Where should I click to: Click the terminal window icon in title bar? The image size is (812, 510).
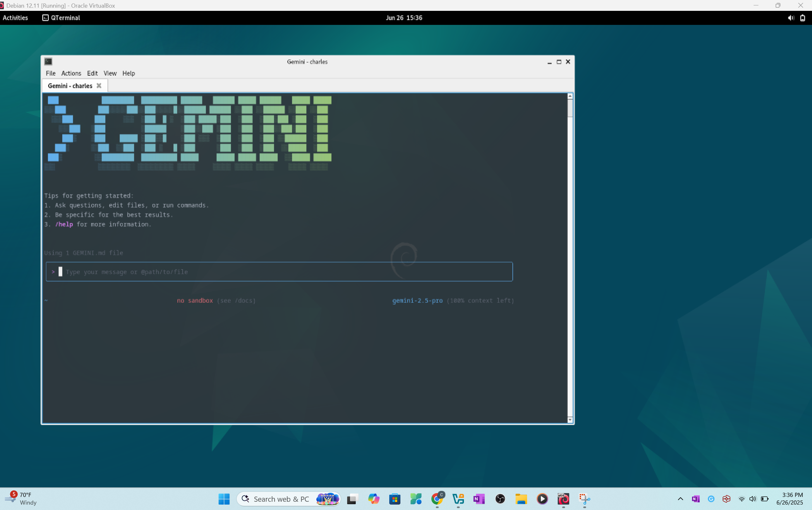coord(48,61)
